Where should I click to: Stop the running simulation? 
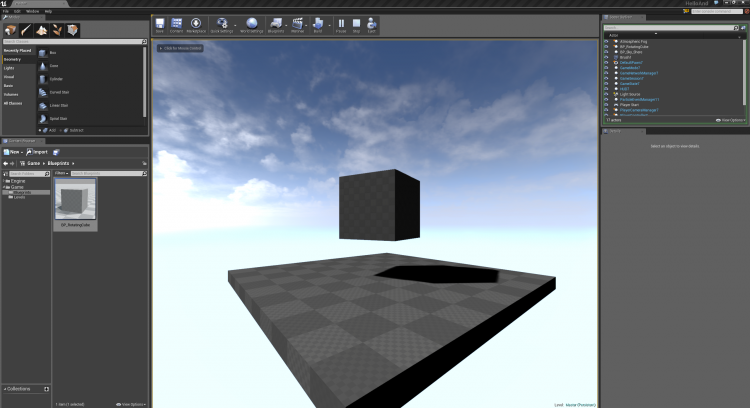pos(356,25)
